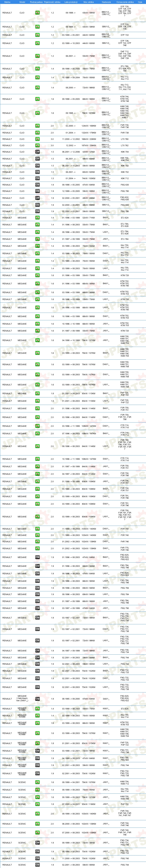Click the production years cell 12.2002 ->
The width and height of the screenshot is (146, 868).
point(71,145)
